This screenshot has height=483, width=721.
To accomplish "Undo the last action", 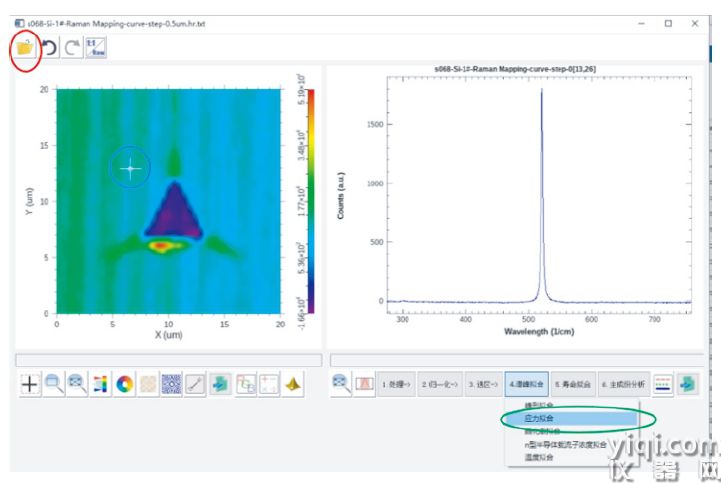I will tap(49, 47).
